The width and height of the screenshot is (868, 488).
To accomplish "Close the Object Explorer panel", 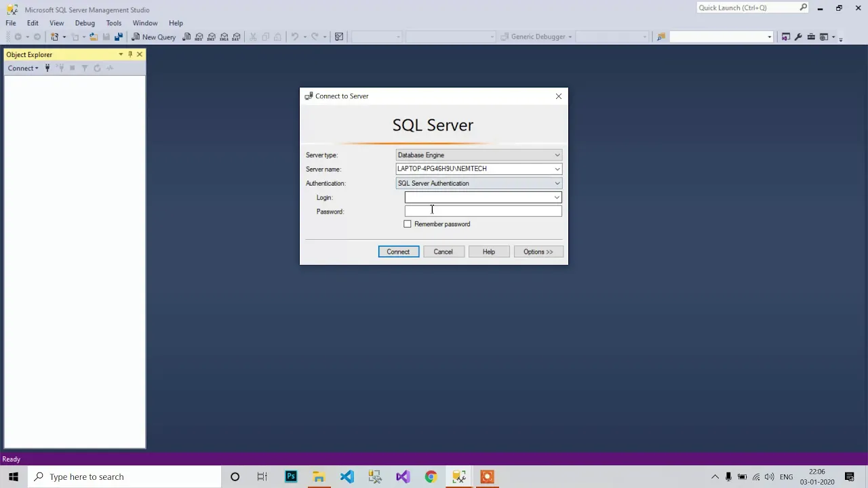I will pos(140,54).
